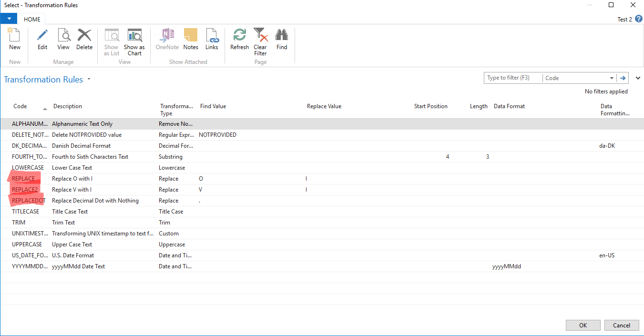
Task: Click the Regular Expr... transformation type cell
Action: pos(176,135)
